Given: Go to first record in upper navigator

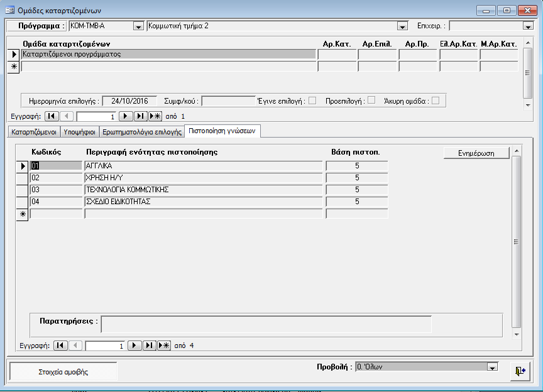Looking at the screenshot, I should click(x=53, y=116).
